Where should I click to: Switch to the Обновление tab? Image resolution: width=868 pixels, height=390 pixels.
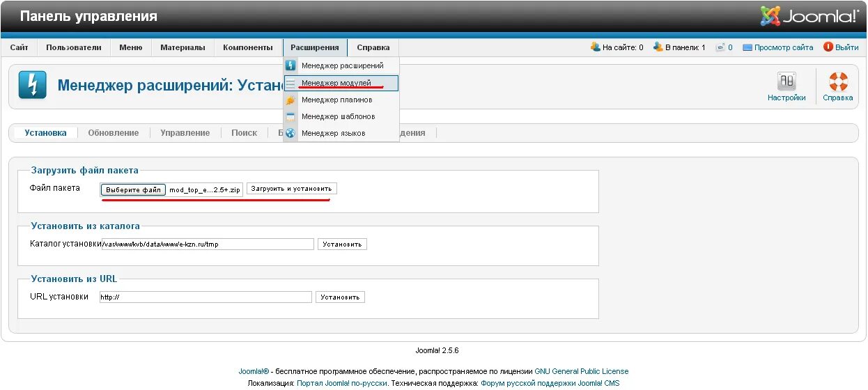pos(114,133)
